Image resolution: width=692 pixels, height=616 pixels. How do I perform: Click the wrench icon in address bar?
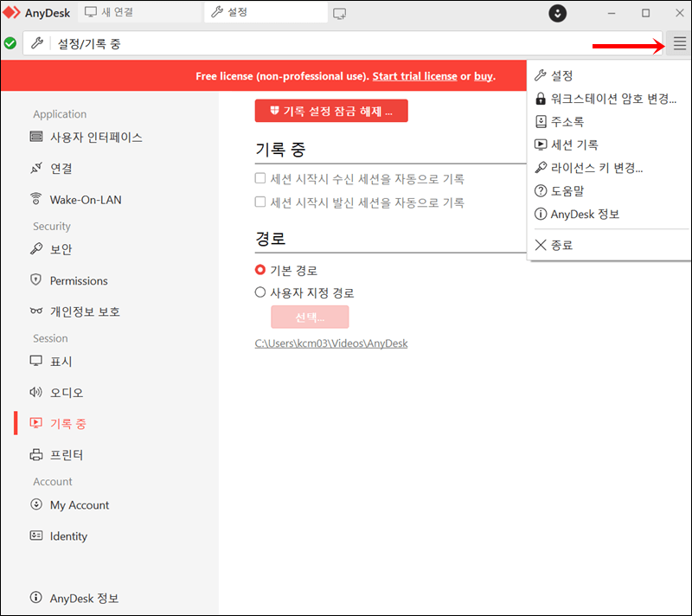37,43
